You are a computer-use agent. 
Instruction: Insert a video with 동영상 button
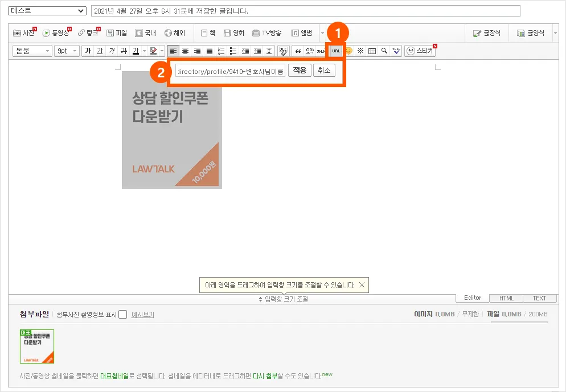56,33
